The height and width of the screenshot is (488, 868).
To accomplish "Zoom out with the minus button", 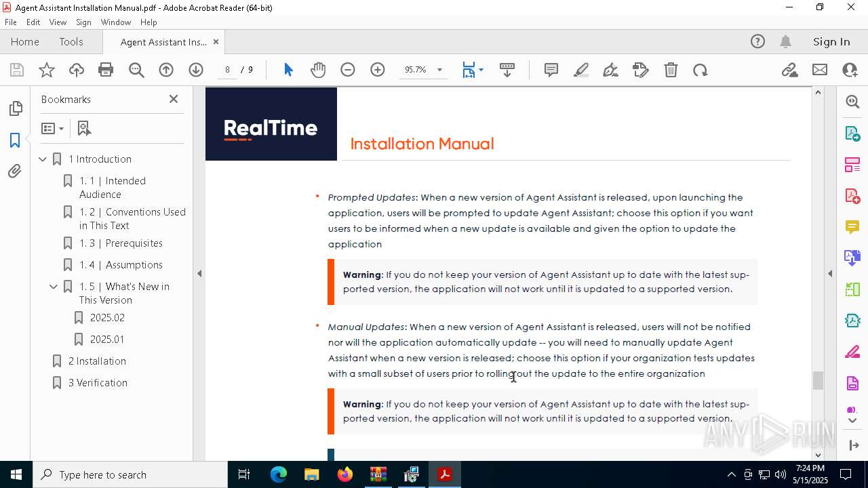I will pyautogui.click(x=348, y=70).
